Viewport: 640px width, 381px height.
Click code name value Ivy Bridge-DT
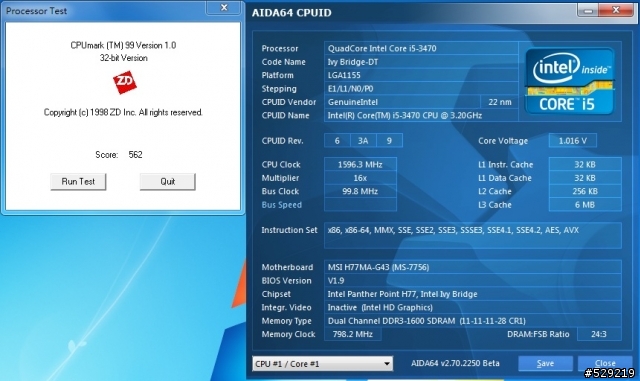(x=421, y=62)
